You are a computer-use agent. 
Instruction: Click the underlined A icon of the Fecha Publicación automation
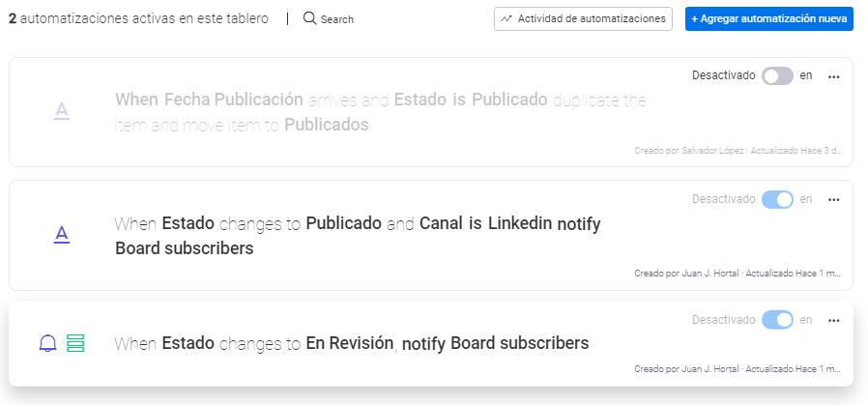click(62, 111)
